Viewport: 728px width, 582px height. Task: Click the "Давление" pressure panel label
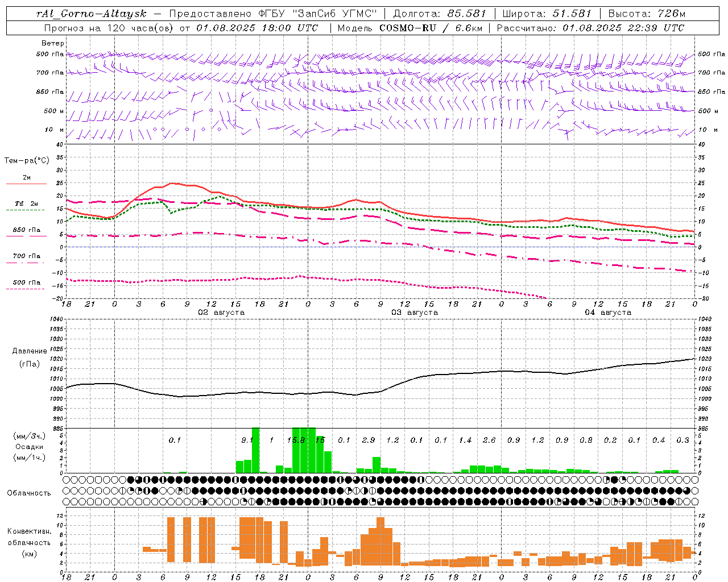click(30, 351)
